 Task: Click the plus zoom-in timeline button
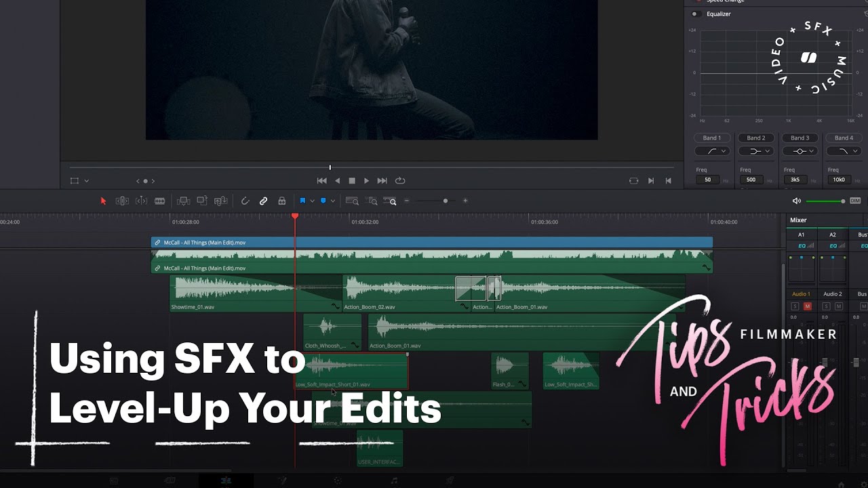point(465,201)
